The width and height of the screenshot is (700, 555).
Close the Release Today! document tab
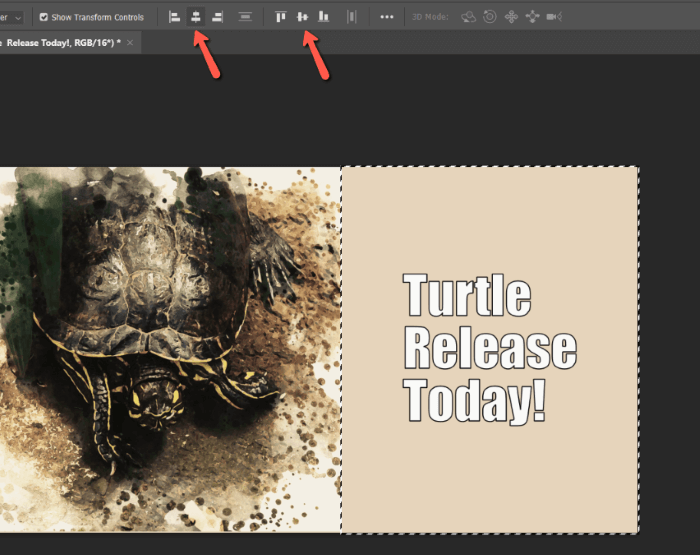131,43
